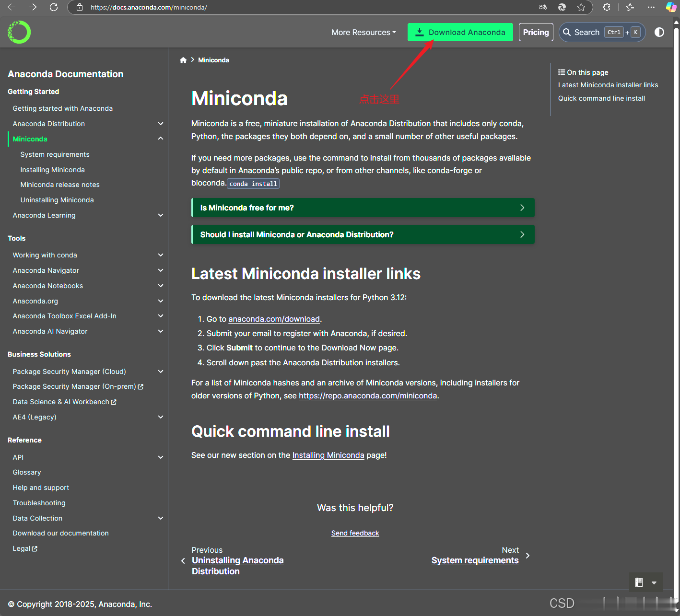
Task: Open the Legal external link
Action: coord(25,548)
